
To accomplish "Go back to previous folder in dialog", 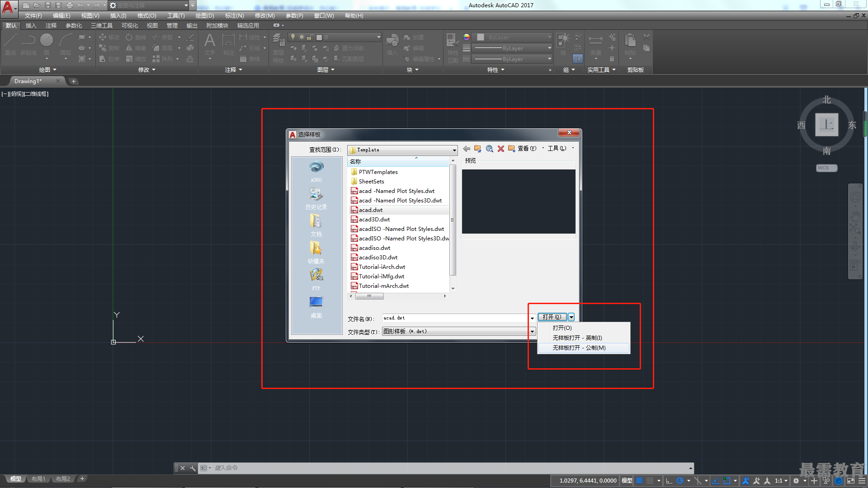I will [467, 149].
